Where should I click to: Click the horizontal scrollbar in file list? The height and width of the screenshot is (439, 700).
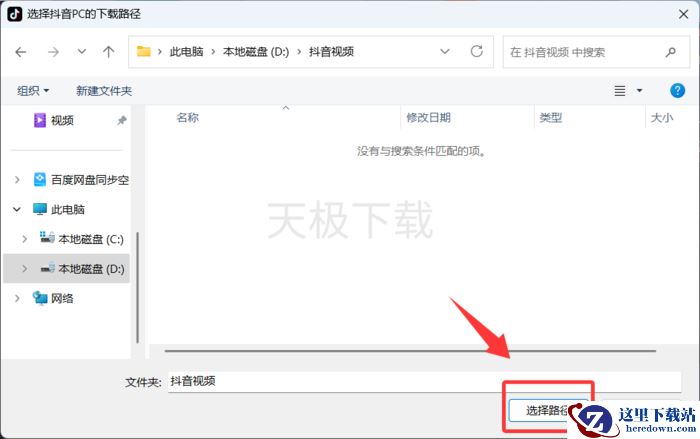tap(410, 351)
